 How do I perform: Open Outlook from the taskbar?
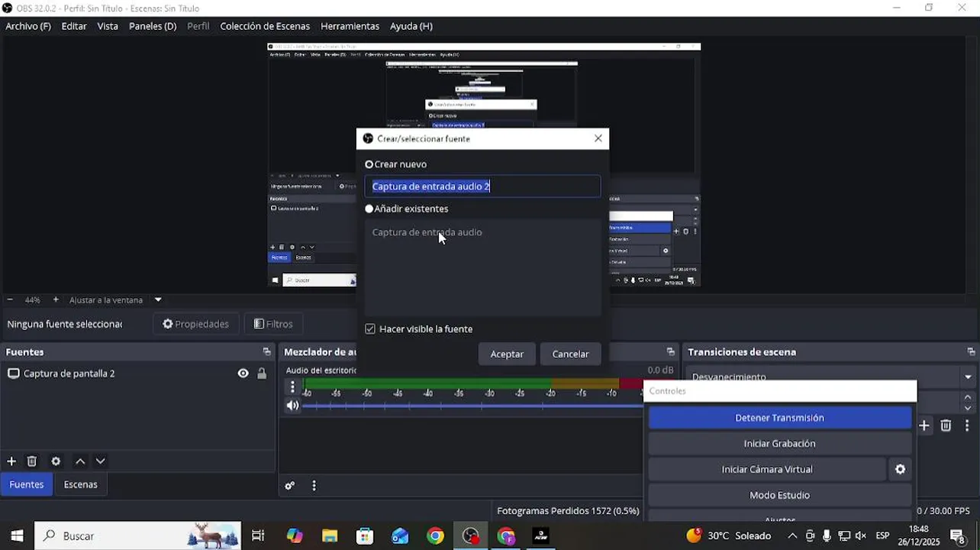[x=400, y=535]
